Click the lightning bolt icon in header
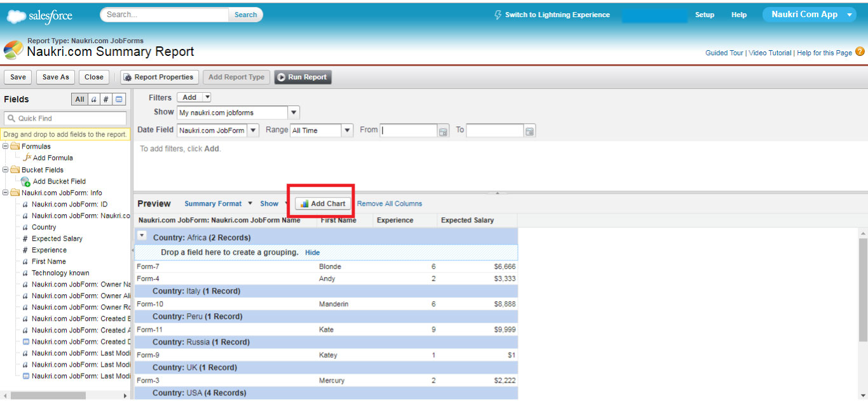Image resolution: width=868 pixels, height=401 pixels. pyautogui.click(x=498, y=15)
